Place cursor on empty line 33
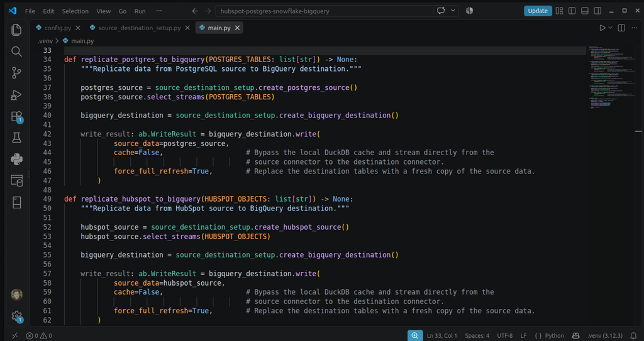Viewport: 644px width, 341px height. coord(325,50)
